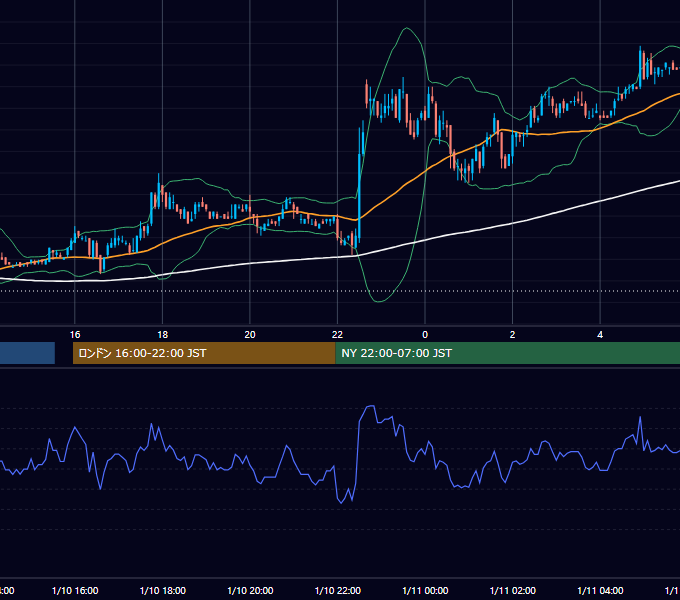Screen dimensions: 680x600
Task: Click the 1/10 20:00 timestamp label
Action: (250, 590)
